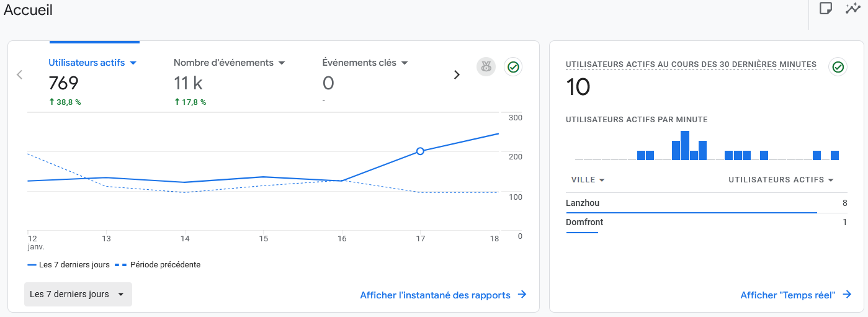Screen dimensions: 868x317
Task: Click the green check icon in realtime card
Action: [x=838, y=67]
